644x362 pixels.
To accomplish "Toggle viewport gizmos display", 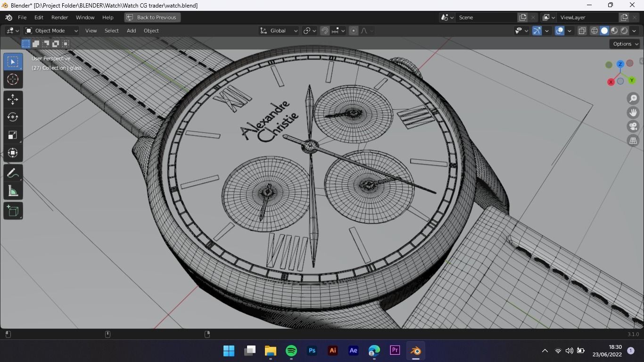I will [537, 31].
